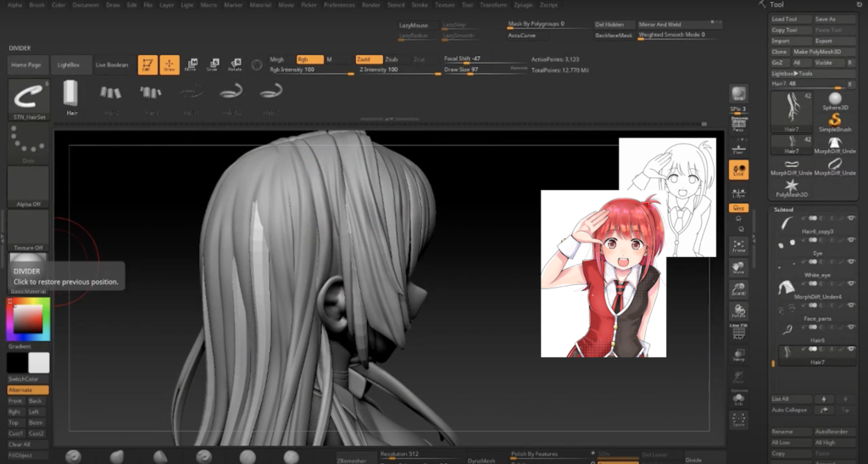This screenshot has width=868, height=464.
Task: Select the STN_HairSet brush
Action: point(29,100)
